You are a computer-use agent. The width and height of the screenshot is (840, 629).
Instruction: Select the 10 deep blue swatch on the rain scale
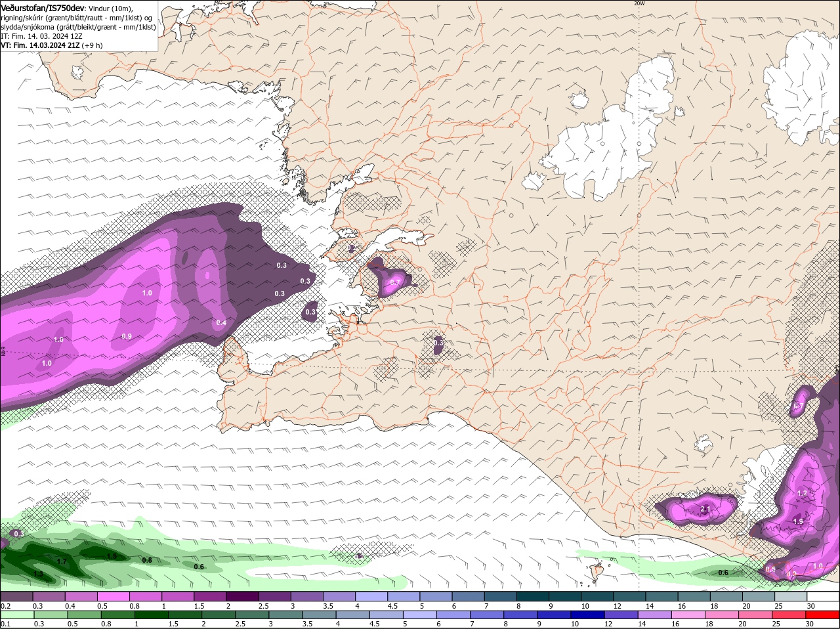[x=587, y=615]
